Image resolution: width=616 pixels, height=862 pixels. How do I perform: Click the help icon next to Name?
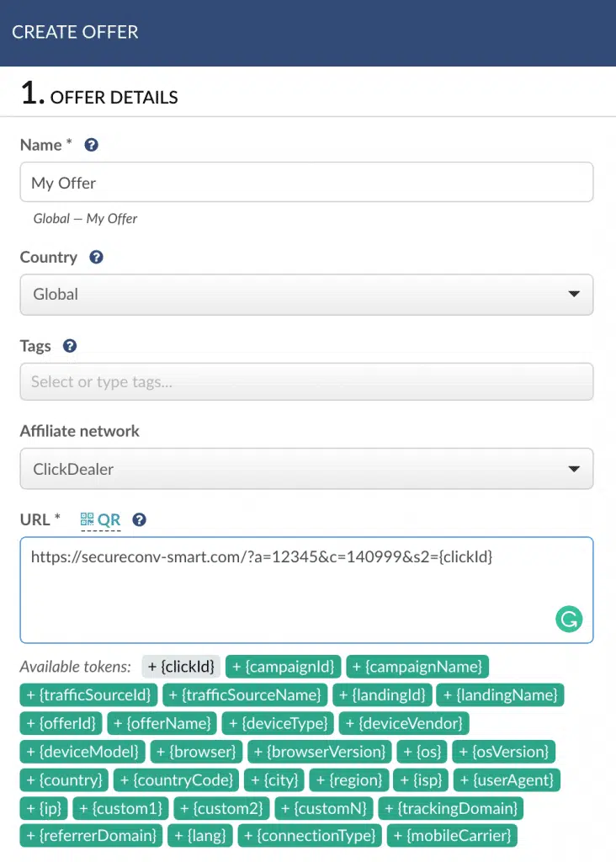pos(92,145)
